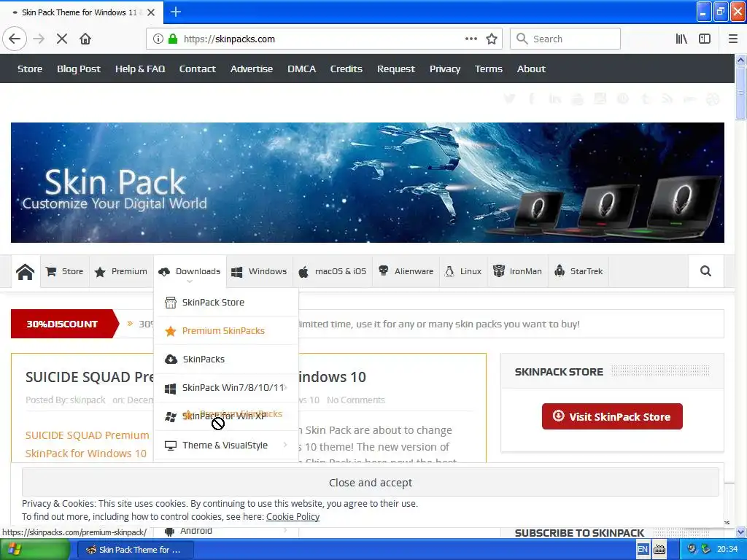Click the green padlock security icon
The image size is (747, 560).
pos(173,39)
